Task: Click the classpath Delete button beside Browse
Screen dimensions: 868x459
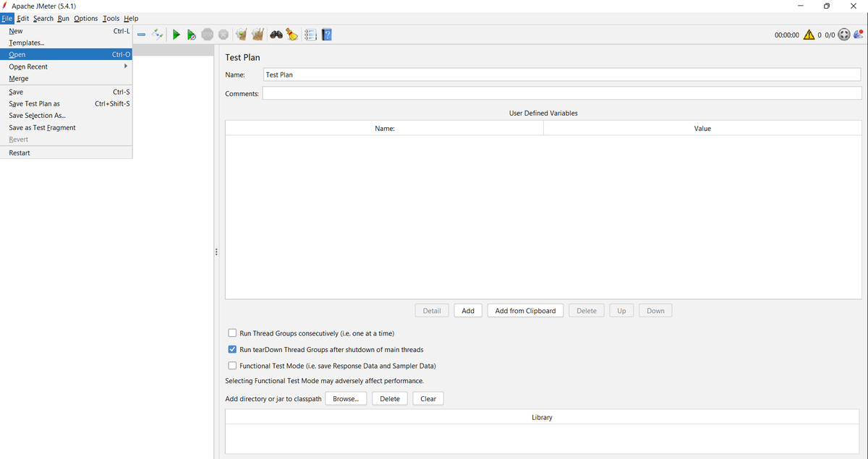Action: 390,398
